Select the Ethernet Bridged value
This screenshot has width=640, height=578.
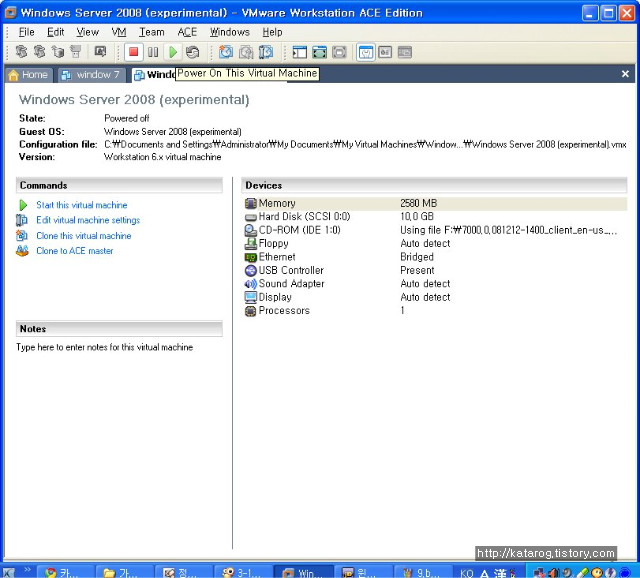[x=417, y=257]
